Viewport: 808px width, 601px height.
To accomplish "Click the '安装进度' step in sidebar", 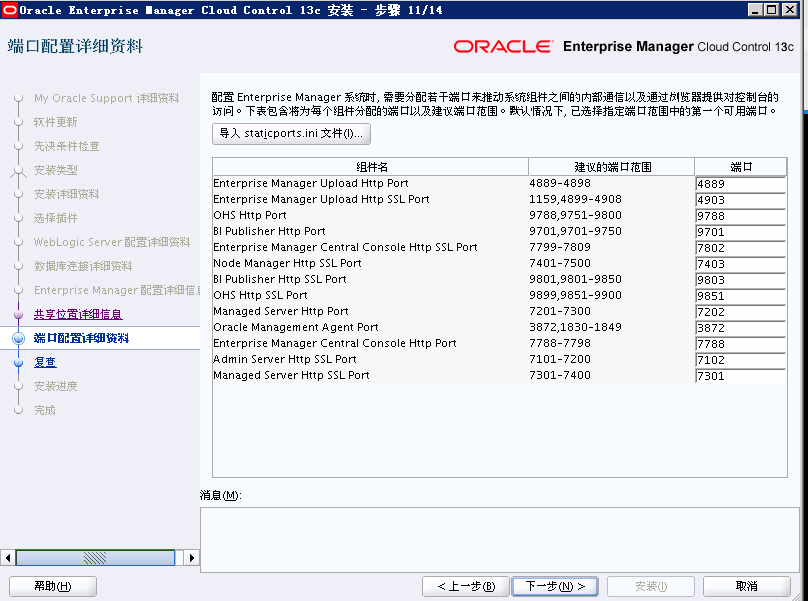I will pyautogui.click(x=56, y=386).
